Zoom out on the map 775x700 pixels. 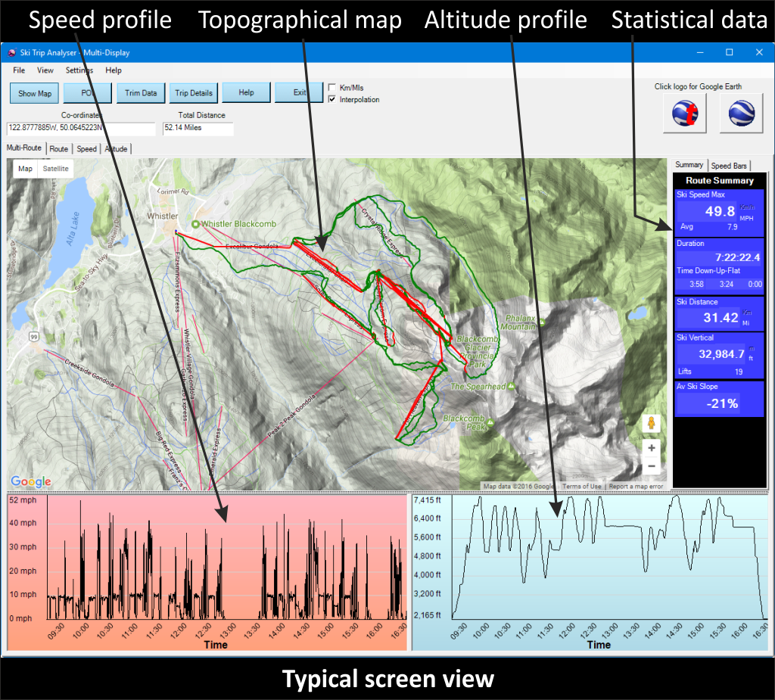651,465
